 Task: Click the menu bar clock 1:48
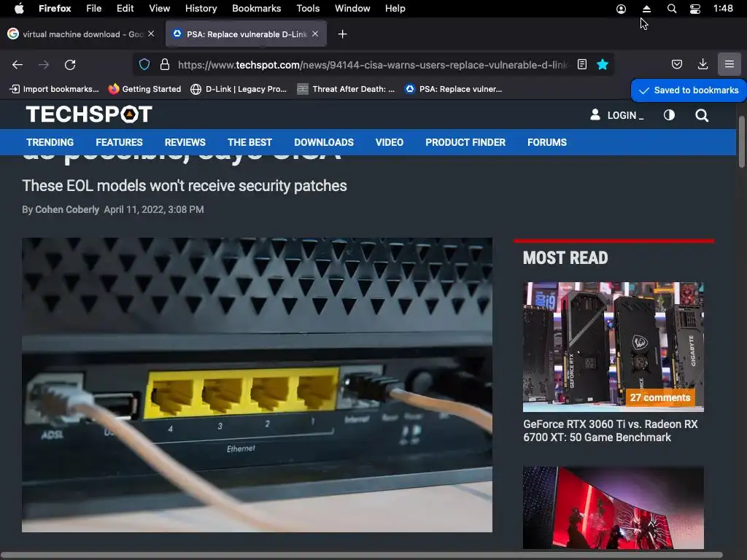(723, 9)
